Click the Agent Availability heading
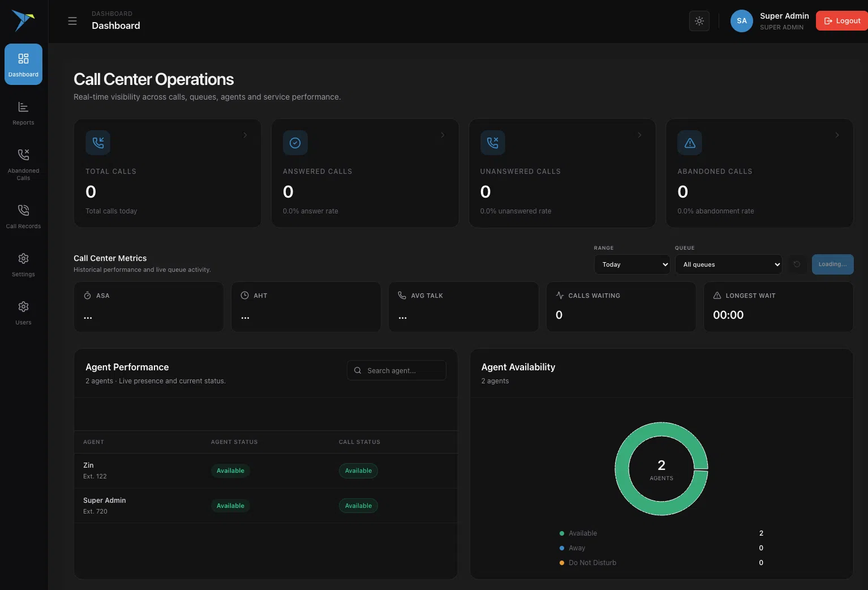 (x=518, y=367)
